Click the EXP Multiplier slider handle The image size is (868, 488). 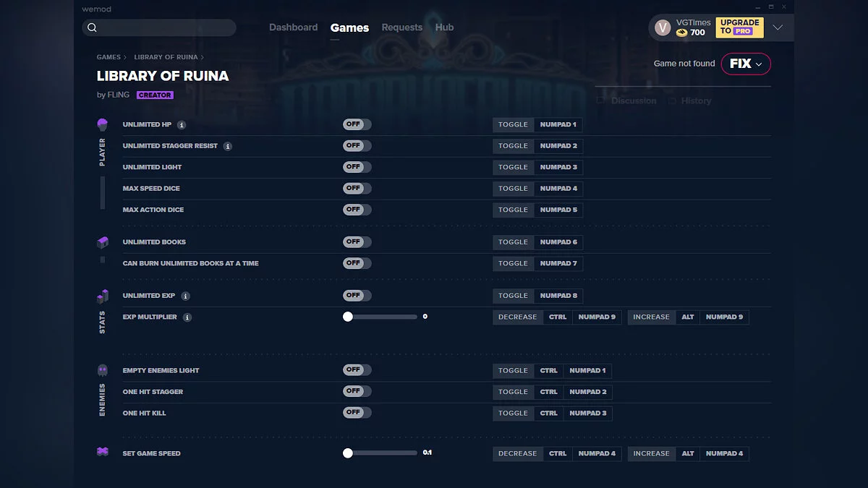click(348, 317)
